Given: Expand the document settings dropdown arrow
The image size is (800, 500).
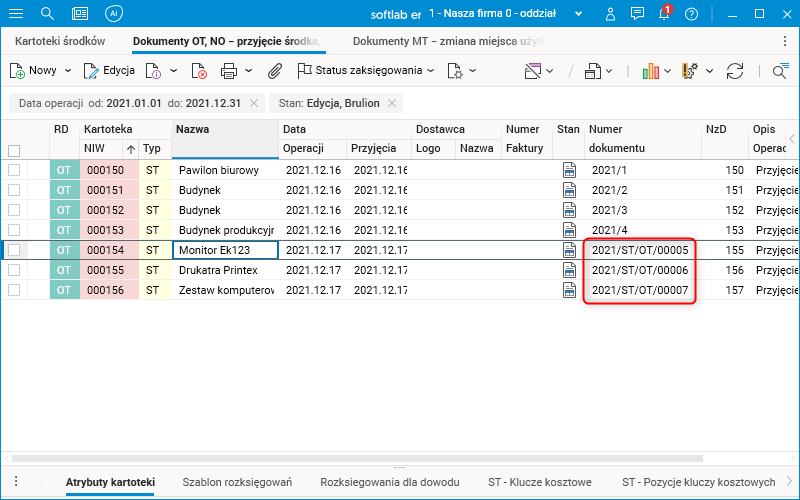Looking at the screenshot, I should click(x=473, y=71).
